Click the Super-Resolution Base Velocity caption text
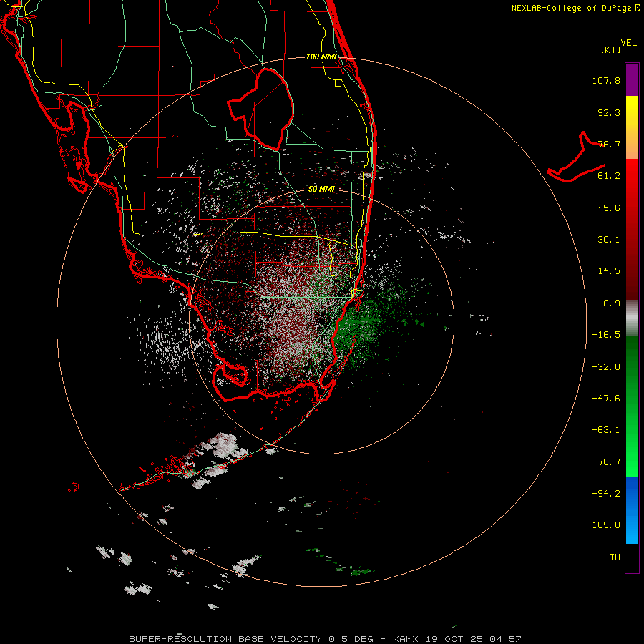The width and height of the screenshot is (644, 644). 251,639
